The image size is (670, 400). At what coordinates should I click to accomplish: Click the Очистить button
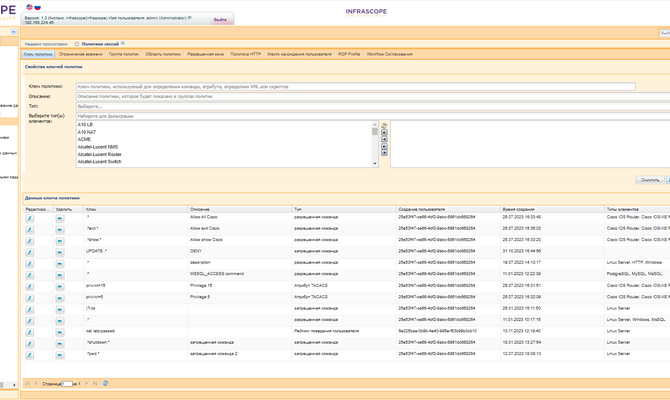pos(650,180)
